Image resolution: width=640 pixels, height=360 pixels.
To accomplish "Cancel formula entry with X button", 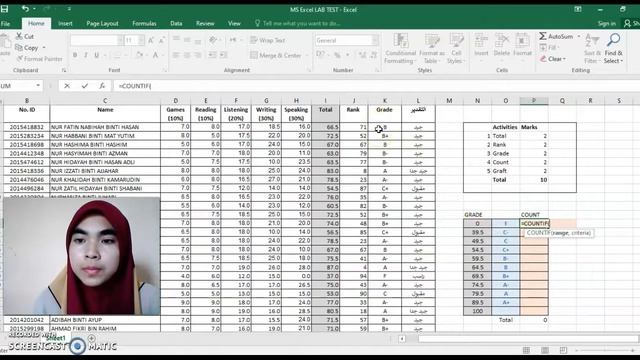I will [67, 86].
